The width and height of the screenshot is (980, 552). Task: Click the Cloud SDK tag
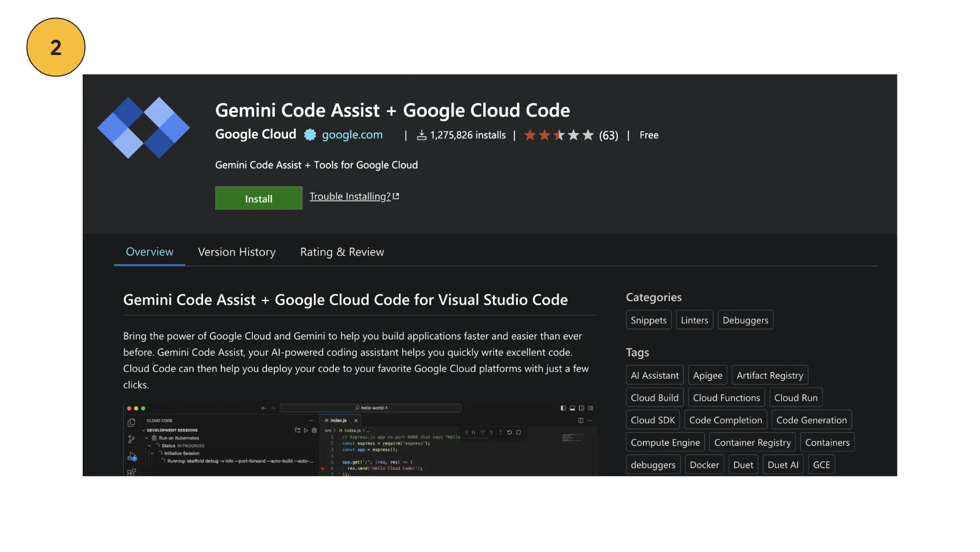(653, 420)
